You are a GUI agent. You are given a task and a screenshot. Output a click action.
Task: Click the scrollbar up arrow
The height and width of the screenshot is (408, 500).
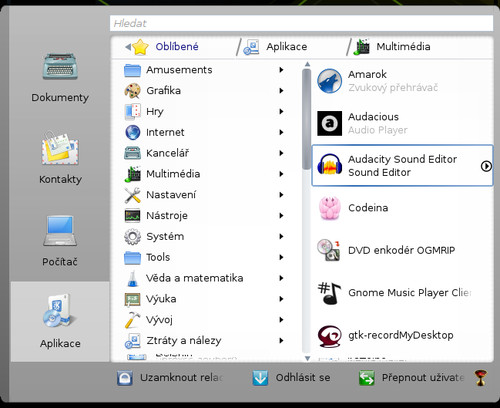[x=307, y=64]
